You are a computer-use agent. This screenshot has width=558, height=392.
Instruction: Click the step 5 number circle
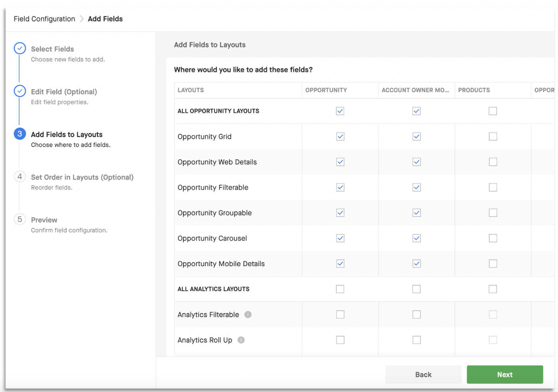[20, 219]
